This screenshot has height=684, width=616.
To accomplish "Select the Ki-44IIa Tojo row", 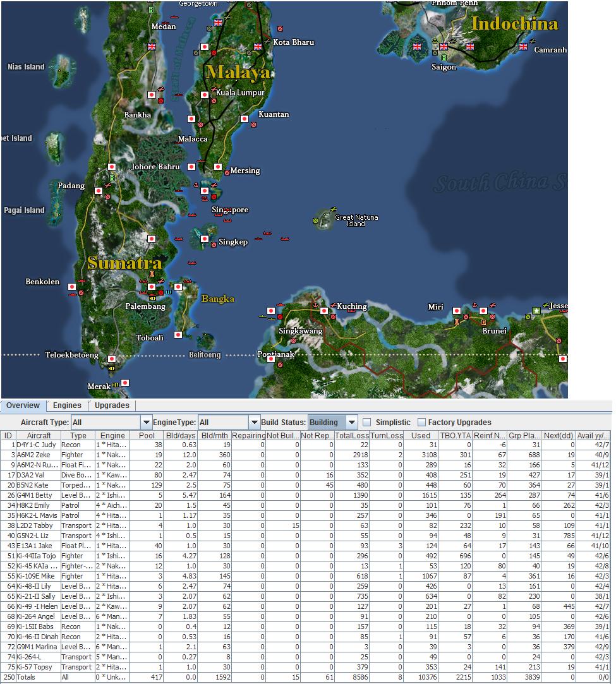I will [x=305, y=556].
